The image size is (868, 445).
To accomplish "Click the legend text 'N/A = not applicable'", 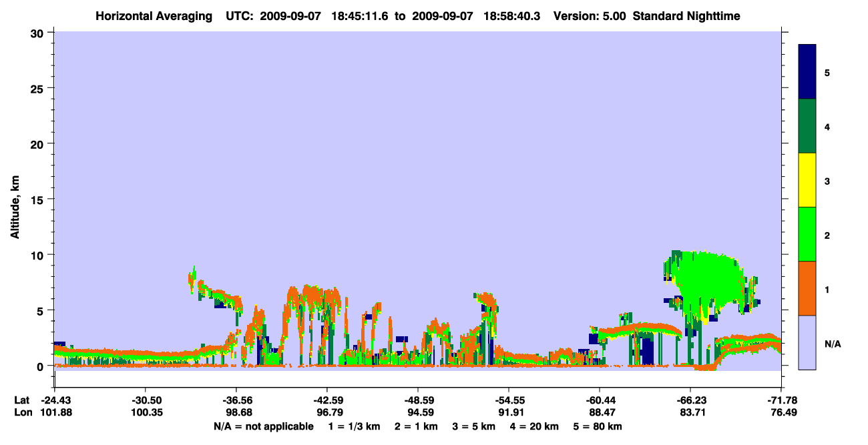I will point(263,426).
